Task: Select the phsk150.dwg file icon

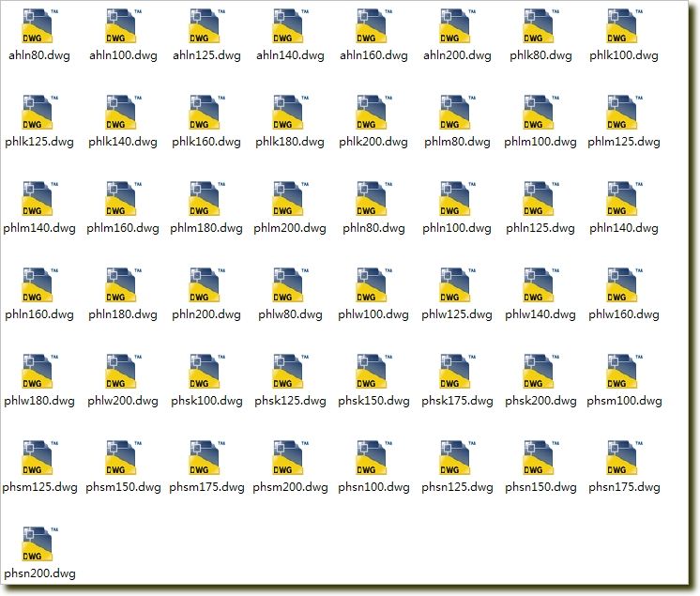Action: (372, 372)
